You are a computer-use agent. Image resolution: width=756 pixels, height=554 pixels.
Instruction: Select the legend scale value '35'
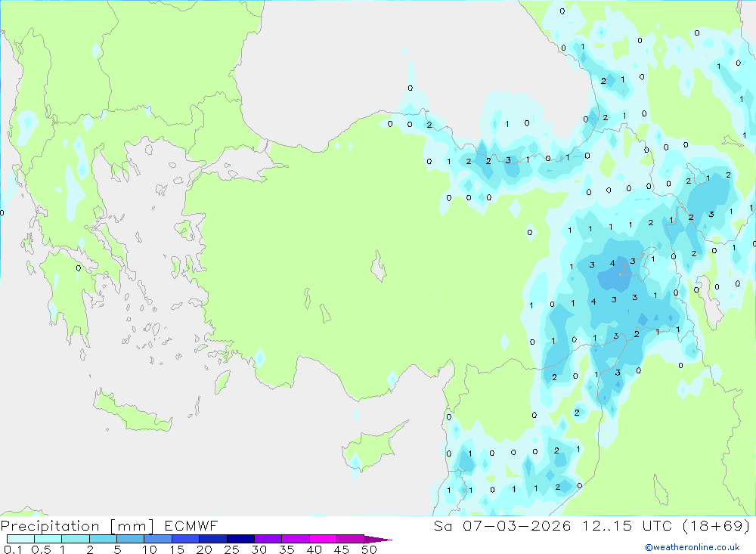coord(287,549)
